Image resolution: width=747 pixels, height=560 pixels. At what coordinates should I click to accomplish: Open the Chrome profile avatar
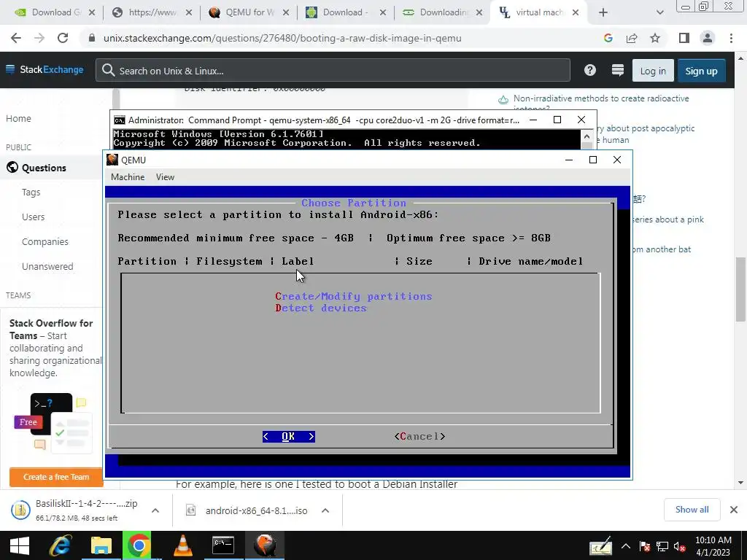coord(708,38)
